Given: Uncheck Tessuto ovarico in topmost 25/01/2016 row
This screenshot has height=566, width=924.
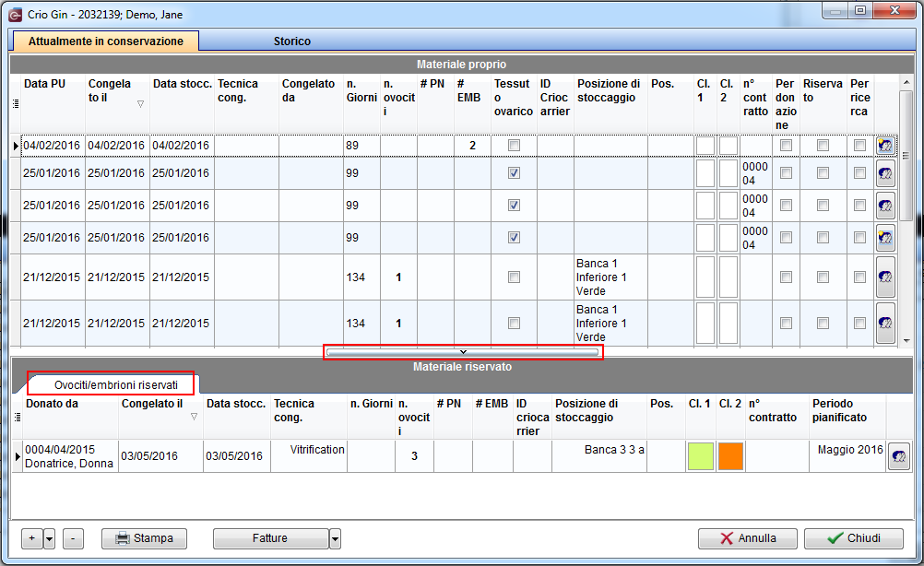Looking at the screenshot, I should click(514, 173).
